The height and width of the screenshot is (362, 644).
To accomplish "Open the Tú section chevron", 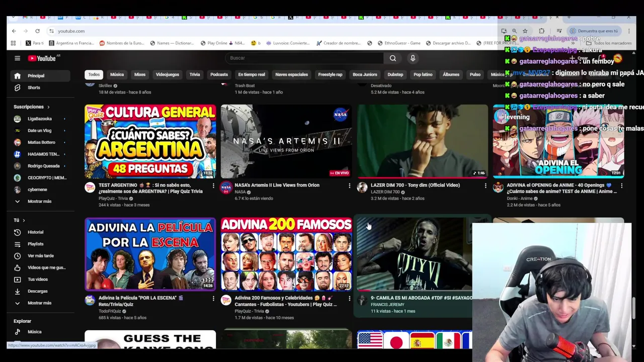I will [23, 220].
